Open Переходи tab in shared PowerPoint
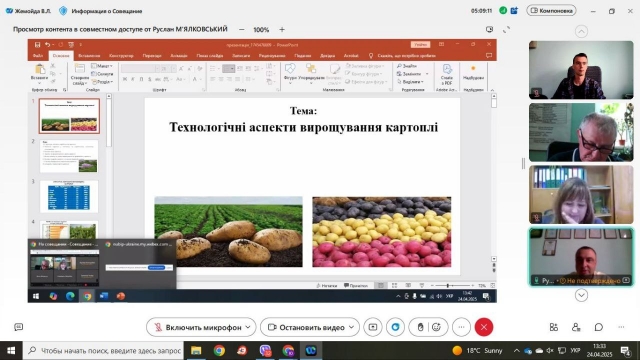 pyautogui.click(x=152, y=56)
